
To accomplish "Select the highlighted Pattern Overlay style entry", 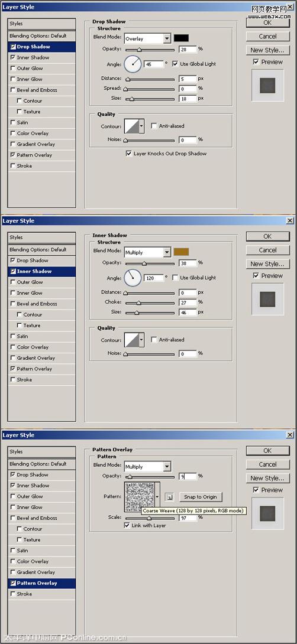I will 41,583.
